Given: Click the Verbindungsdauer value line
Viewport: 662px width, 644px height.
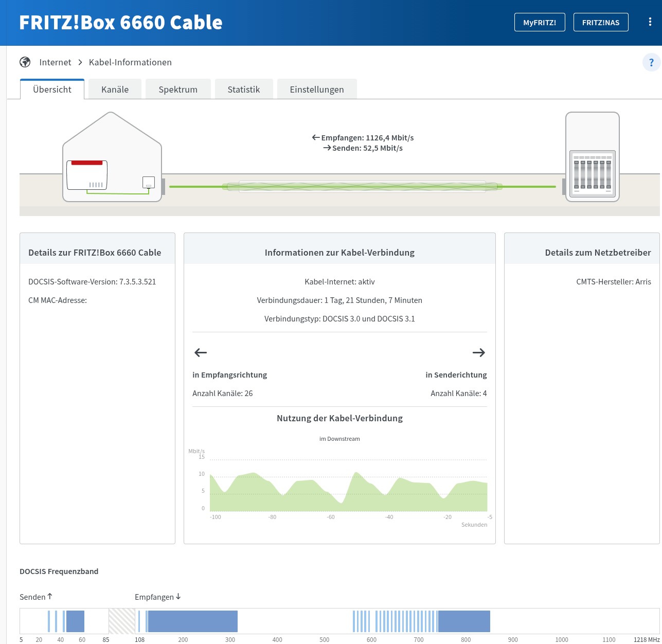Looking at the screenshot, I should pyautogui.click(x=339, y=300).
